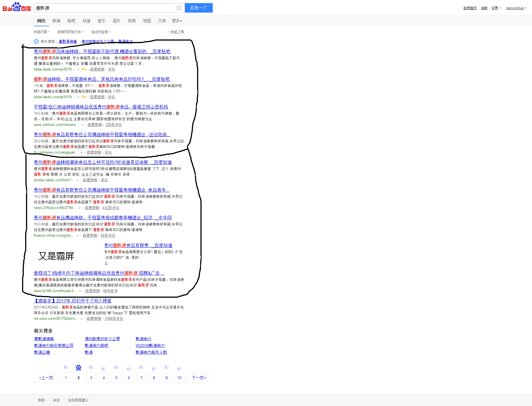The image size is (532, 406).
Task: Switch to the 地图 tab
Action: pyautogui.click(x=147, y=21)
